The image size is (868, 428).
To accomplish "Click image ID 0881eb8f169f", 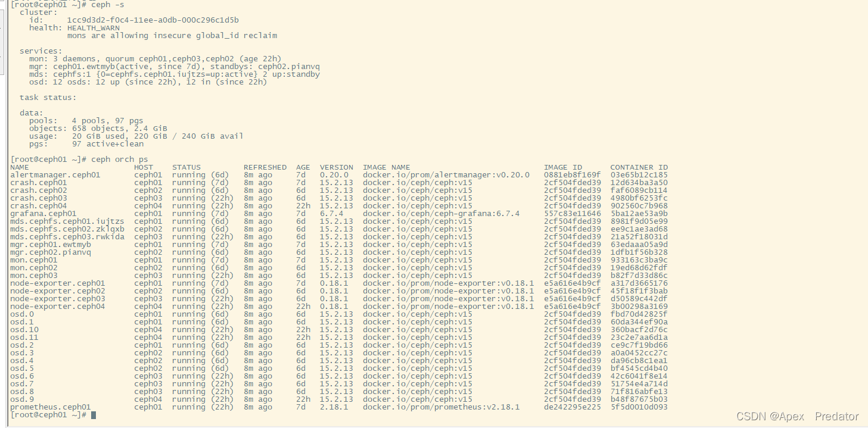I will click(573, 175).
